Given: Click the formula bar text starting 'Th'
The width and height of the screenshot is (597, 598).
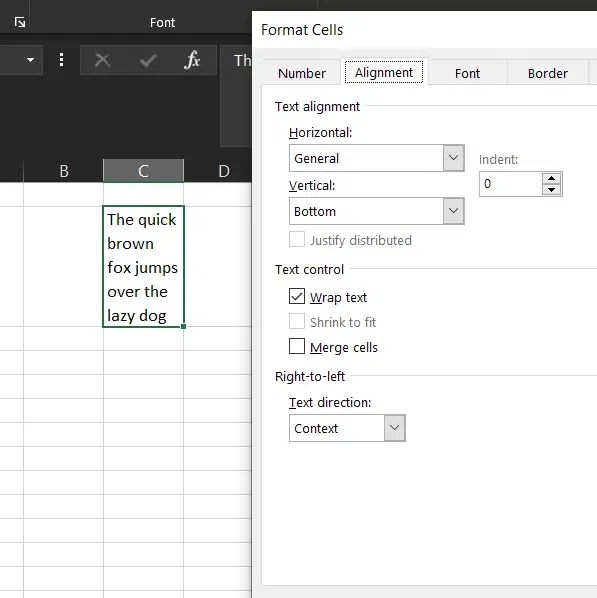Looking at the screenshot, I should tap(242, 60).
